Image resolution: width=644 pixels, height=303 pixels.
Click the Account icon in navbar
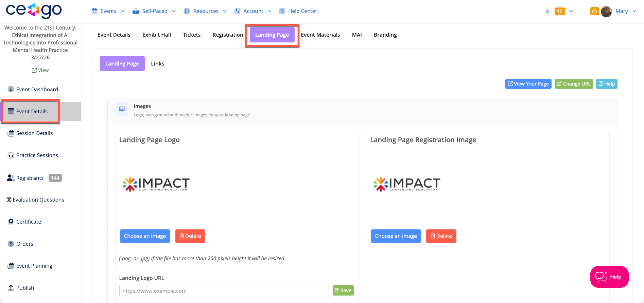pos(237,11)
